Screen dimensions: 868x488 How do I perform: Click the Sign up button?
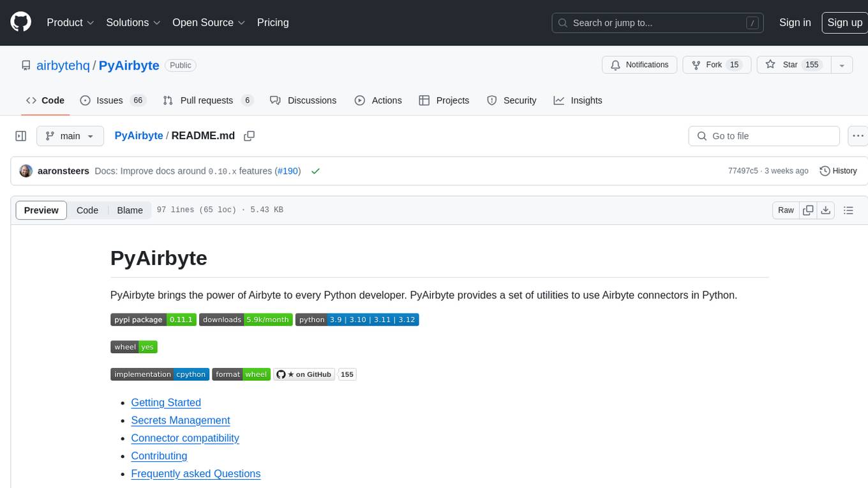(844, 22)
